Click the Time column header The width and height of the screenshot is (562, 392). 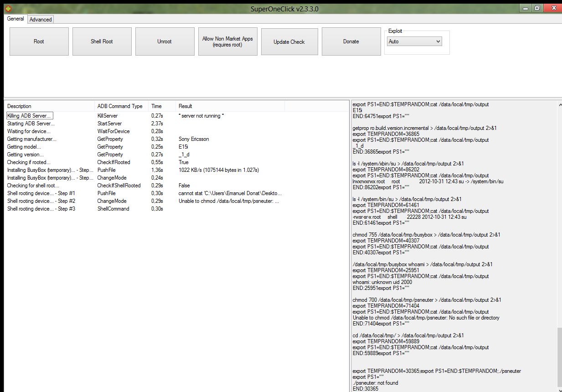click(x=162, y=106)
